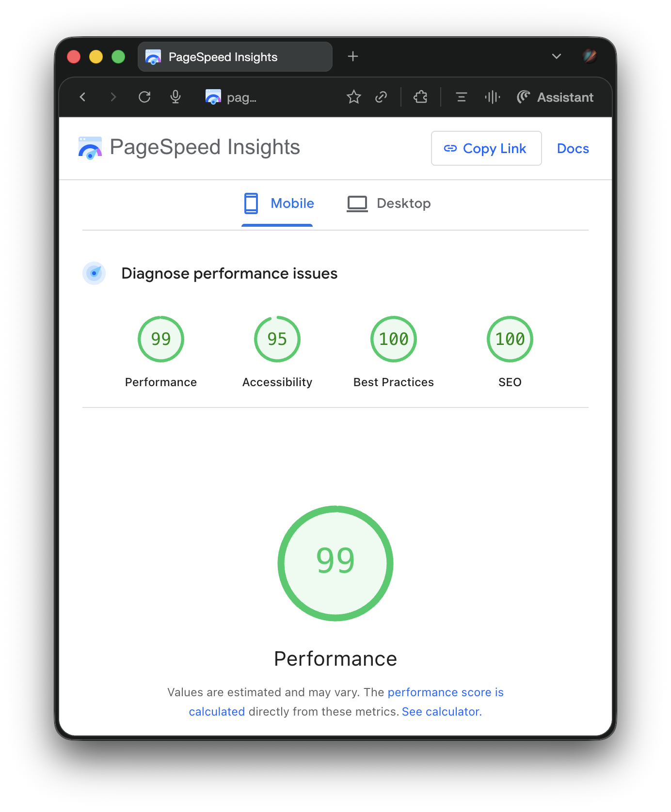Click the SEO 100 score gauge

pyautogui.click(x=510, y=339)
